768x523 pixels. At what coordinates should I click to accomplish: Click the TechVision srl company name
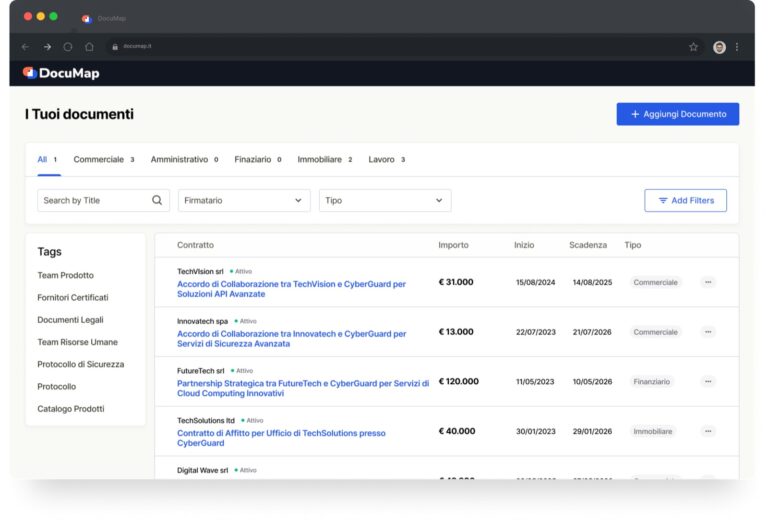tap(200, 271)
